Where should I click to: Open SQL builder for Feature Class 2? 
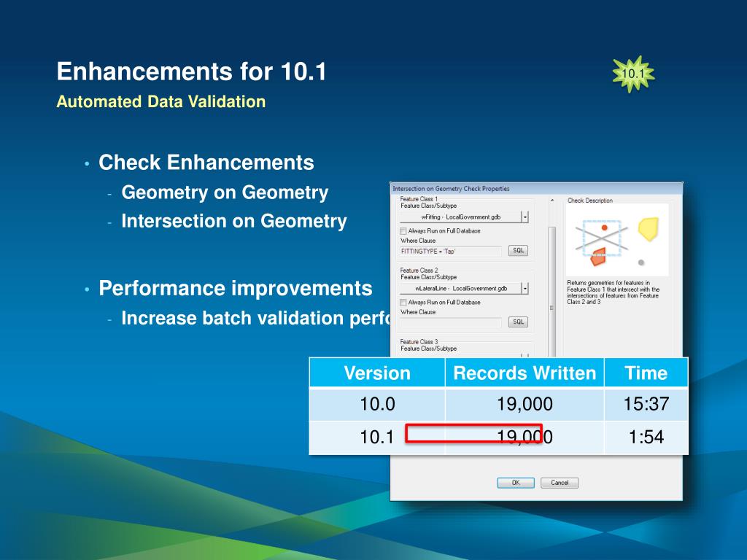(519, 322)
